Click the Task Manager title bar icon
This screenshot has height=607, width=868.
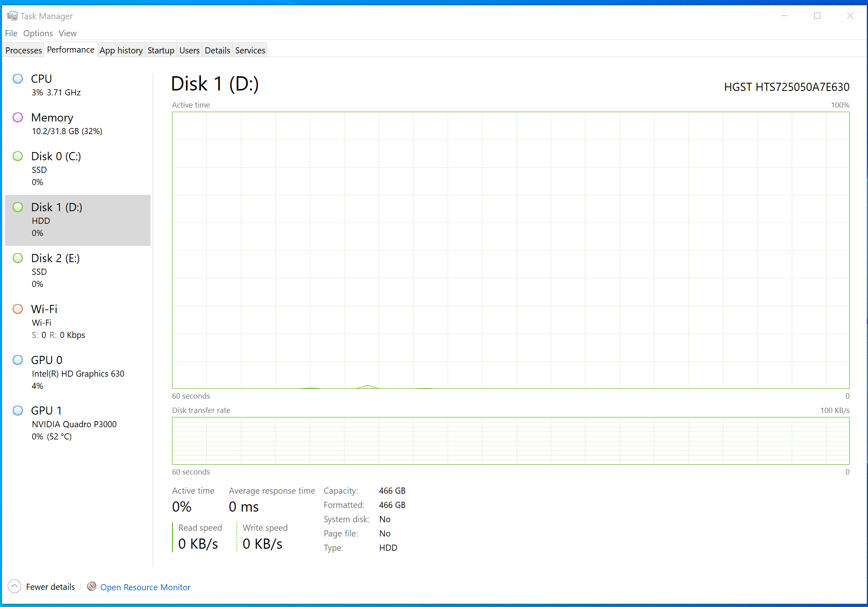point(12,16)
